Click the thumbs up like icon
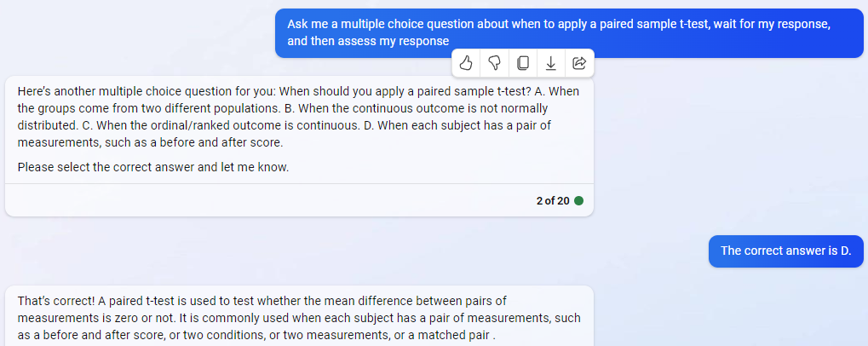Screen dimensions: 868x346 point(466,63)
